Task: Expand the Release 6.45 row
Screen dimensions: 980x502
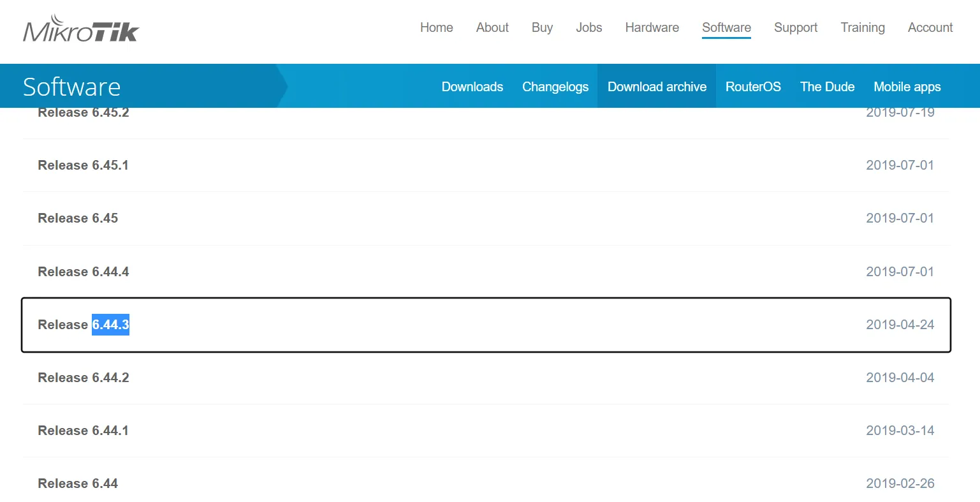Action: click(486, 218)
